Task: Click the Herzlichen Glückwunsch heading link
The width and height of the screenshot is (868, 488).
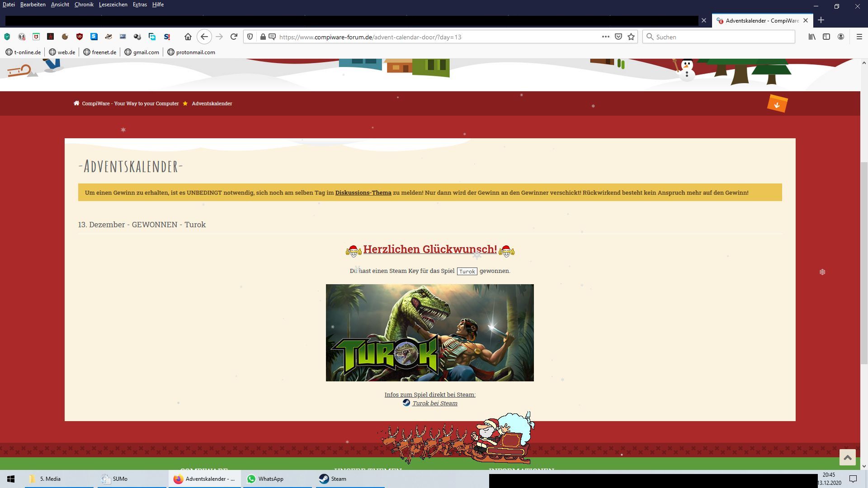Action: pos(430,249)
